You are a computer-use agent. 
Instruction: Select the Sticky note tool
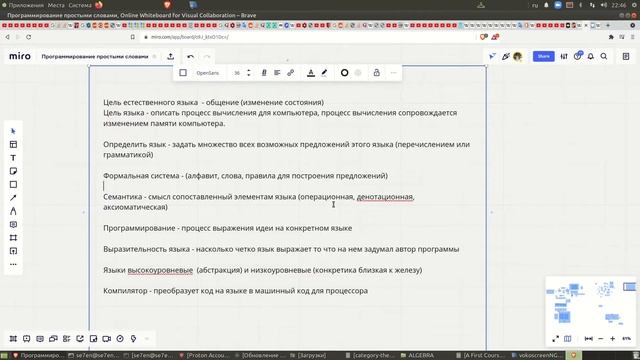click(13, 171)
